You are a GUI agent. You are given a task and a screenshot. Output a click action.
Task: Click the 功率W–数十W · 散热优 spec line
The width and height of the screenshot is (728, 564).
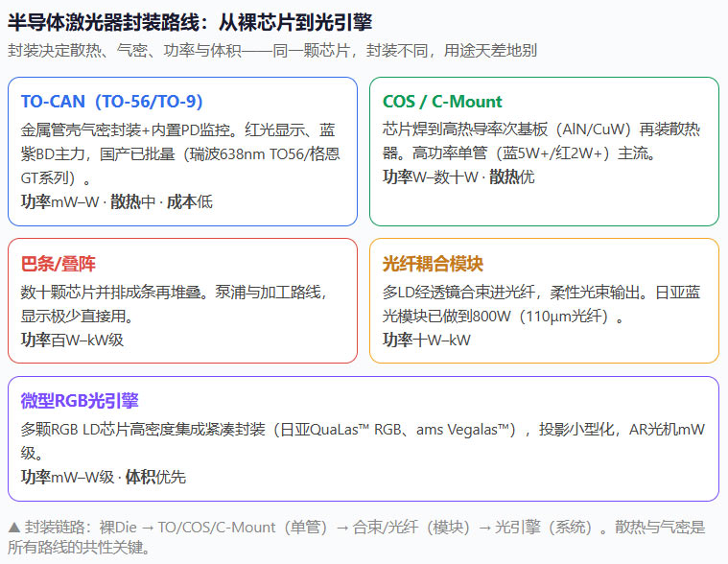pyautogui.click(x=458, y=176)
